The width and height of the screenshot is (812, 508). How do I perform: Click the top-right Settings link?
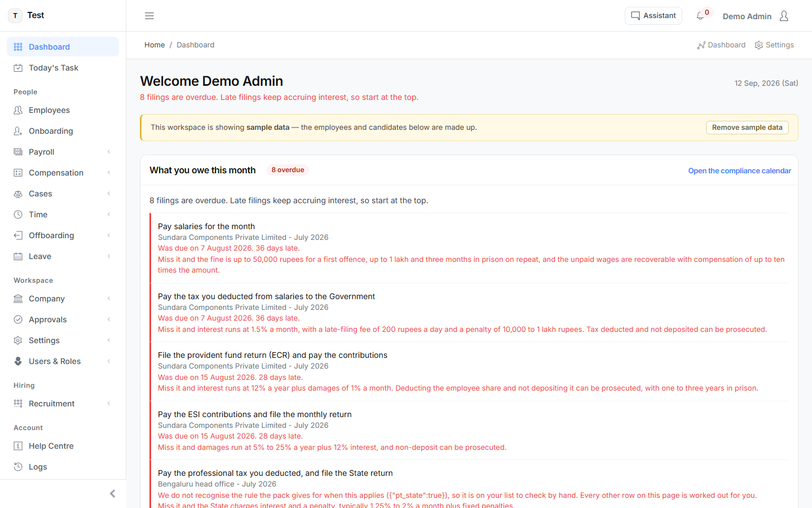pos(774,45)
